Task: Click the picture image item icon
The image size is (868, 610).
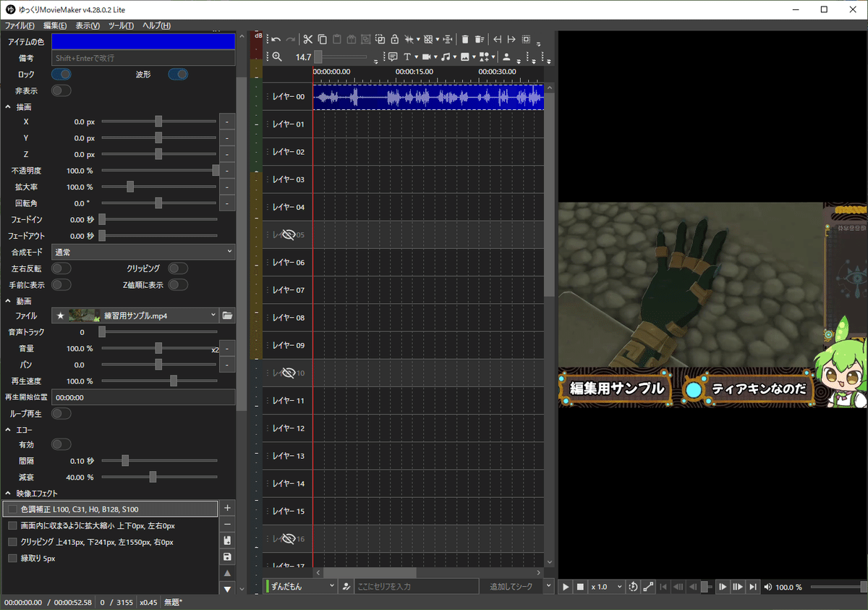Action: tap(465, 56)
